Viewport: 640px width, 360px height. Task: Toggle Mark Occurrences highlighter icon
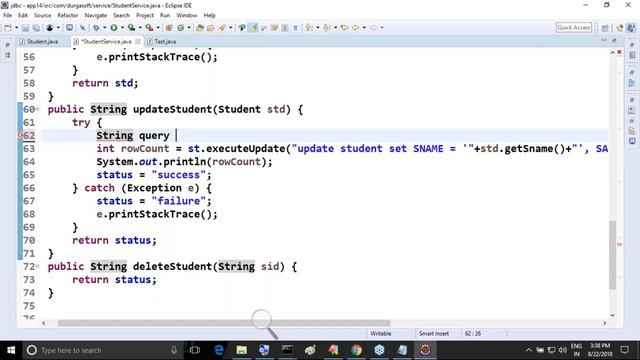point(253,28)
